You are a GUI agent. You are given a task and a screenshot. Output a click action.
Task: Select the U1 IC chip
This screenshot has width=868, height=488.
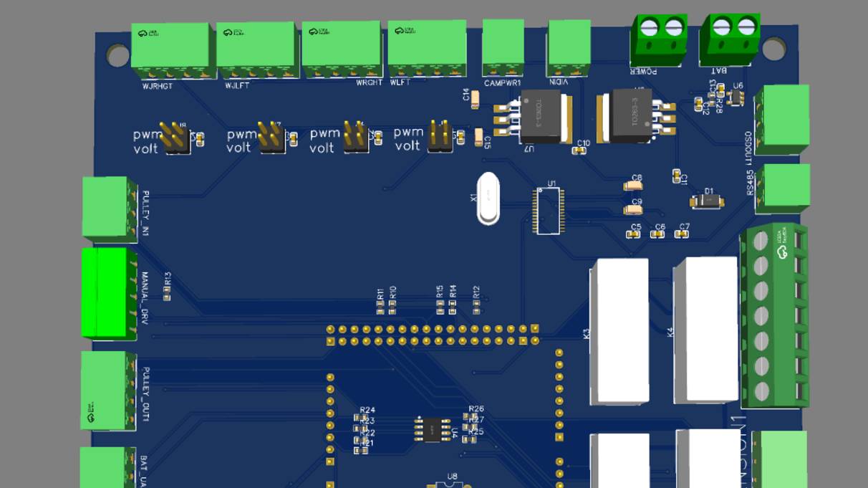[x=548, y=211]
